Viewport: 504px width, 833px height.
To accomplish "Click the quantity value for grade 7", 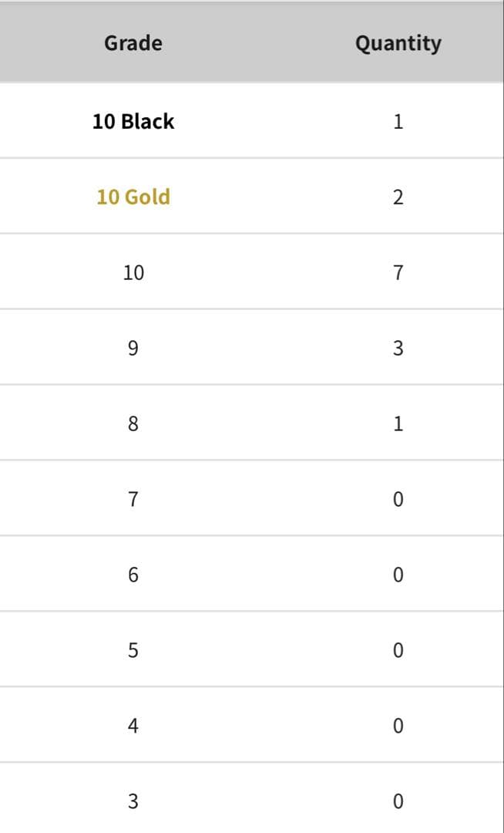I will 398,499.
